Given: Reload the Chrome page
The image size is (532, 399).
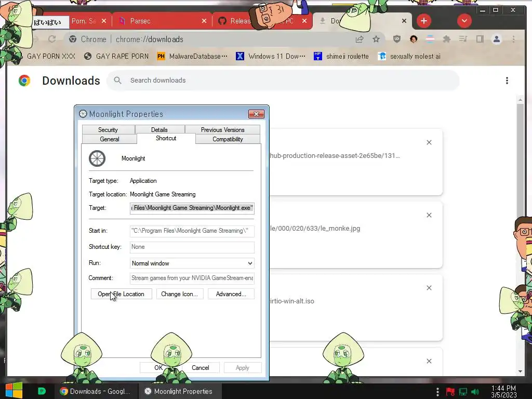Looking at the screenshot, I should point(52,39).
